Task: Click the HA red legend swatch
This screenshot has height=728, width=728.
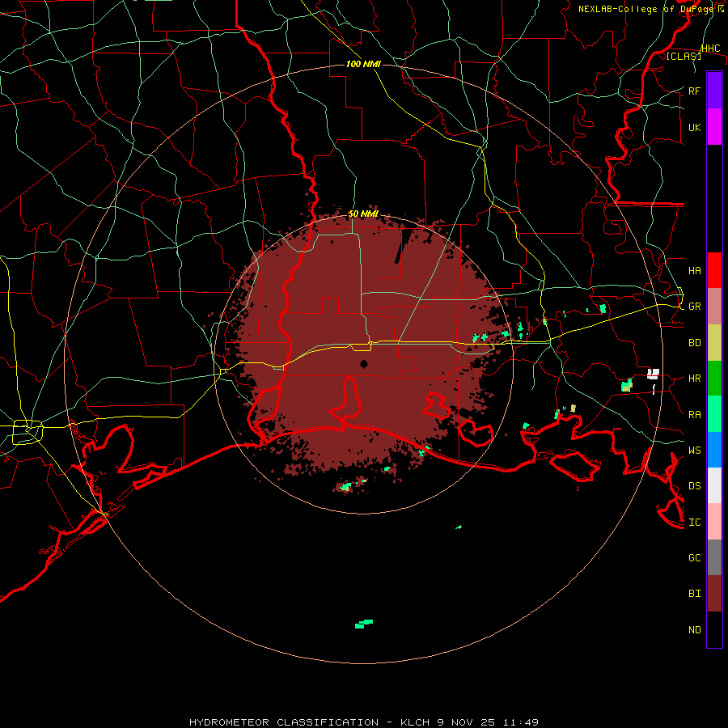Action: tap(714, 270)
